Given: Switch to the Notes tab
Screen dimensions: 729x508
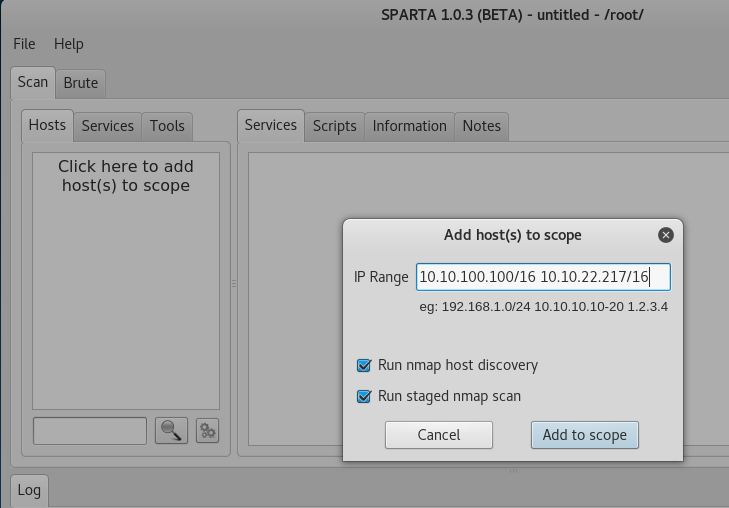Looking at the screenshot, I should coord(481,126).
